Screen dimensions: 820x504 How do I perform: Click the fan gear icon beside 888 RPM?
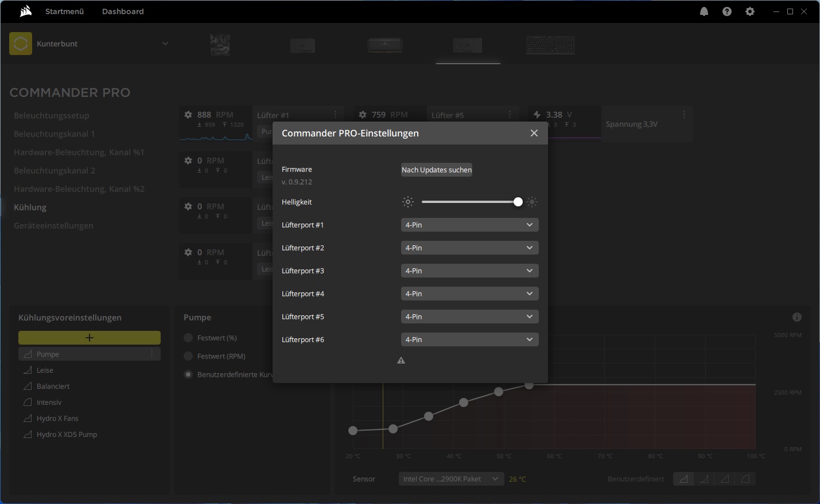pos(188,115)
